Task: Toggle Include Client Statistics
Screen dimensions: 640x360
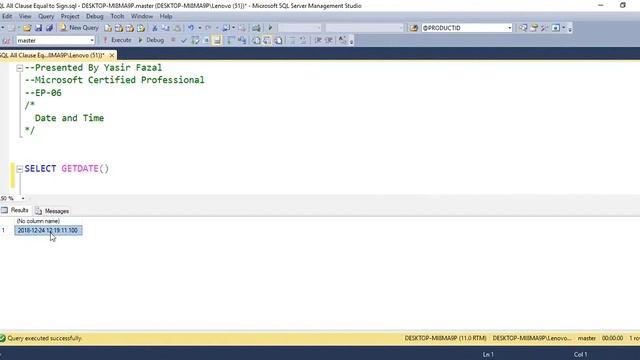Action: pyautogui.click(x=242, y=40)
